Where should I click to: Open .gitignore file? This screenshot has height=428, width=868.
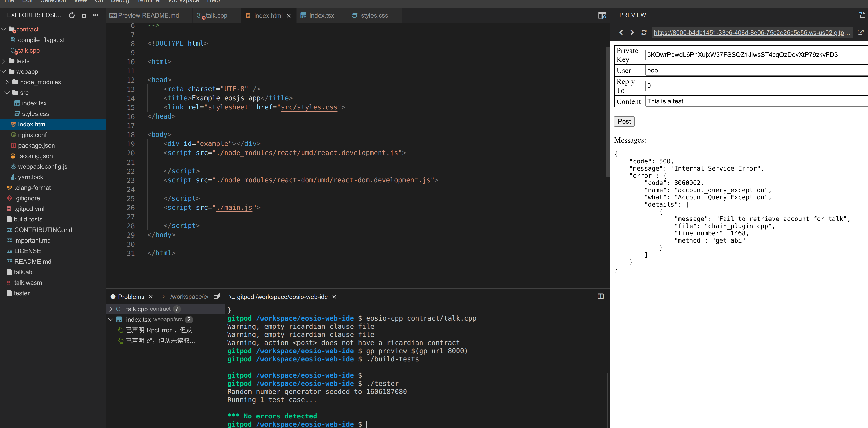[27, 198]
